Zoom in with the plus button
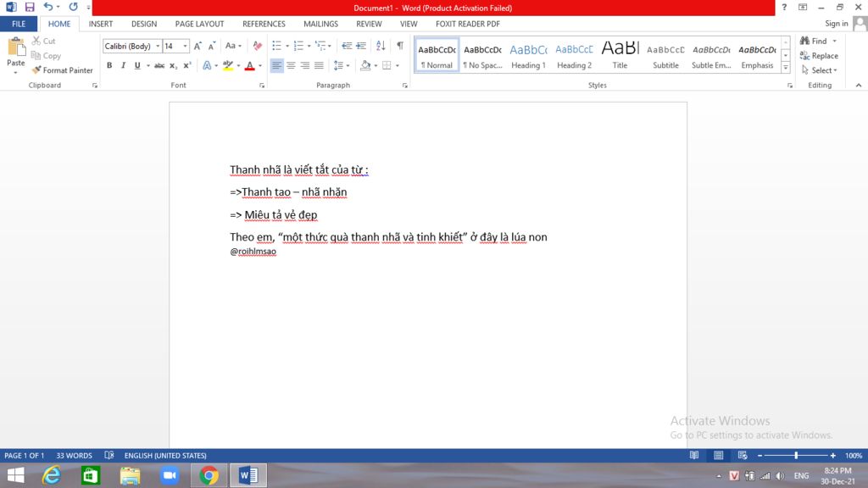 (x=832, y=455)
